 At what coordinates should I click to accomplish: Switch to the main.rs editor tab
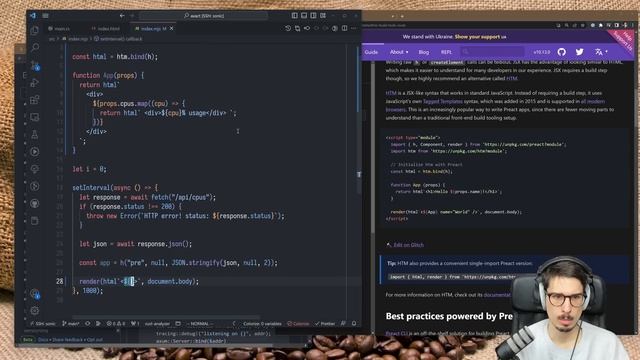point(60,29)
